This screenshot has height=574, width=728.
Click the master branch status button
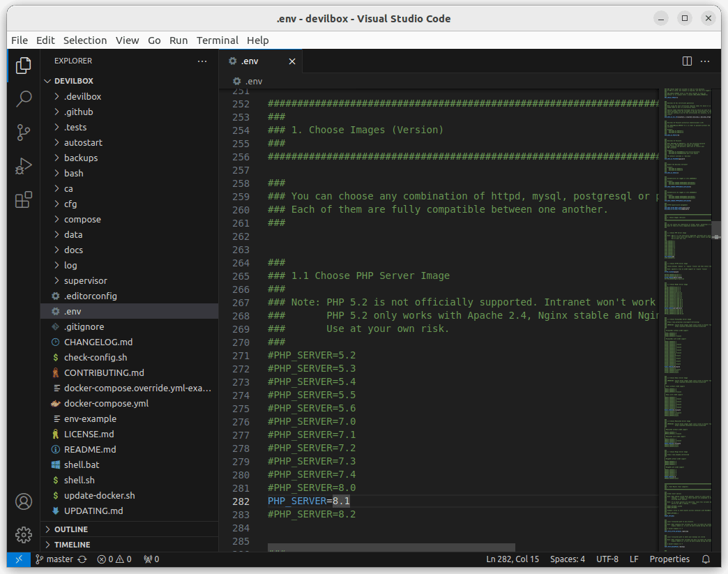tap(54, 559)
